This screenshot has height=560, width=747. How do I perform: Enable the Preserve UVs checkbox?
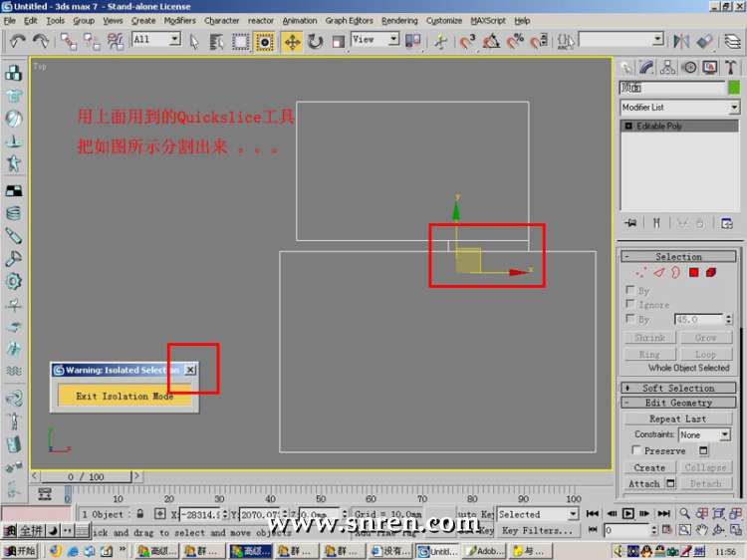coord(637,450)
